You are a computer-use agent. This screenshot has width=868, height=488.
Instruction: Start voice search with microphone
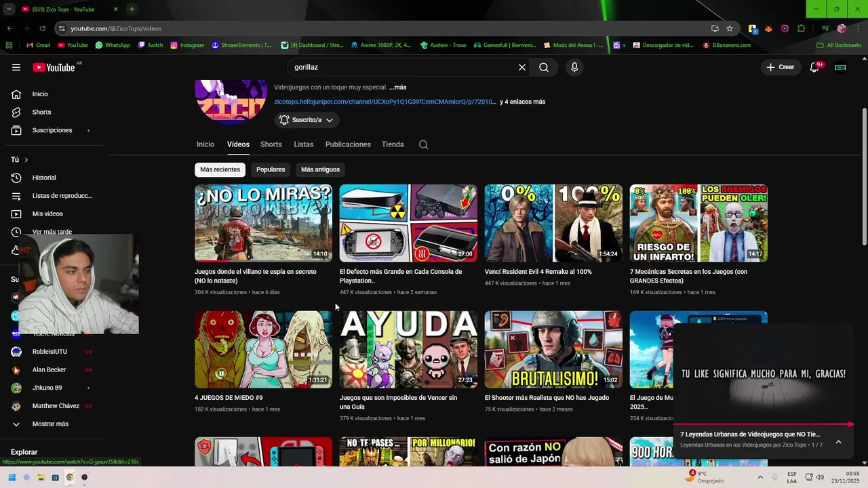(574, 67)
